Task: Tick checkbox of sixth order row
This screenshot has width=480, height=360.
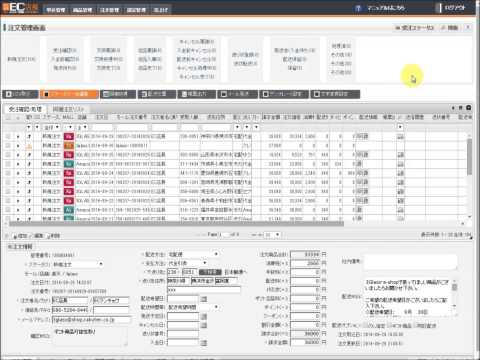Action: click(8, 182)
